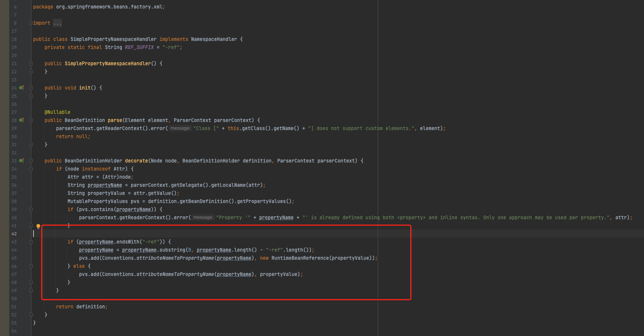The height and width of the screenshot is (336, 644).
Task: Collapse the else block fold on line 46
Action: (x=31, y=266)
